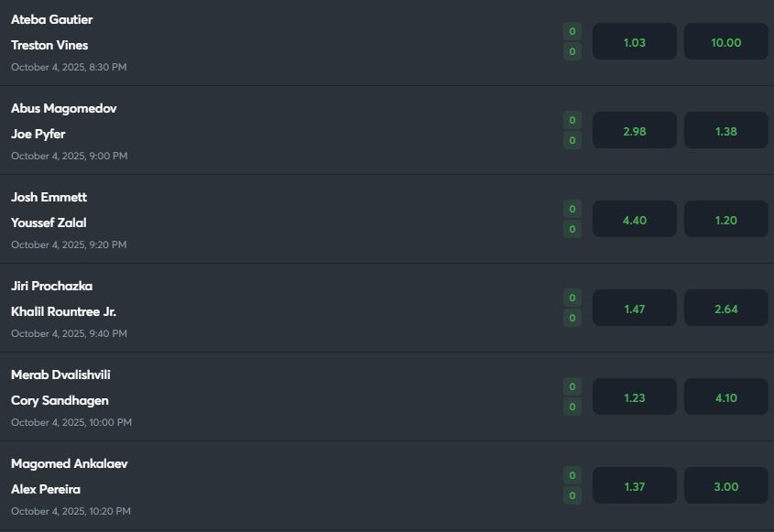Choose 1.38 odds for Joe Pyfer
The height and width of the screenshot is (532, 774).
tap(725, 131)
